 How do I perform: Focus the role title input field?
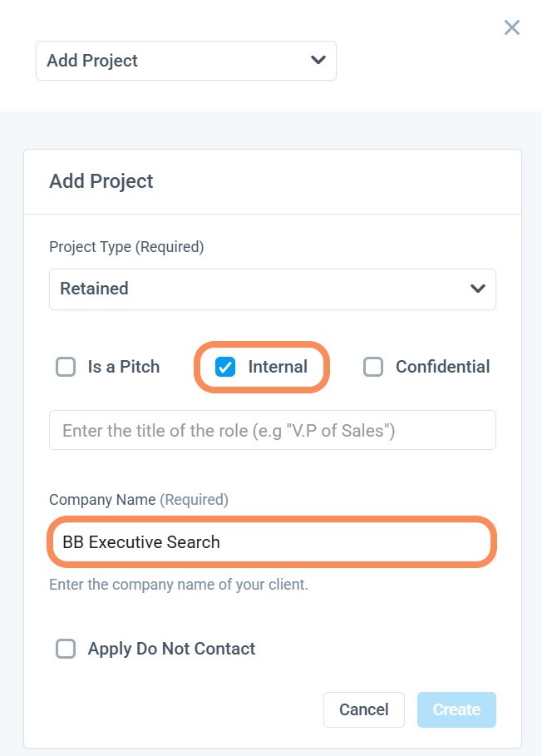[272, 430]
